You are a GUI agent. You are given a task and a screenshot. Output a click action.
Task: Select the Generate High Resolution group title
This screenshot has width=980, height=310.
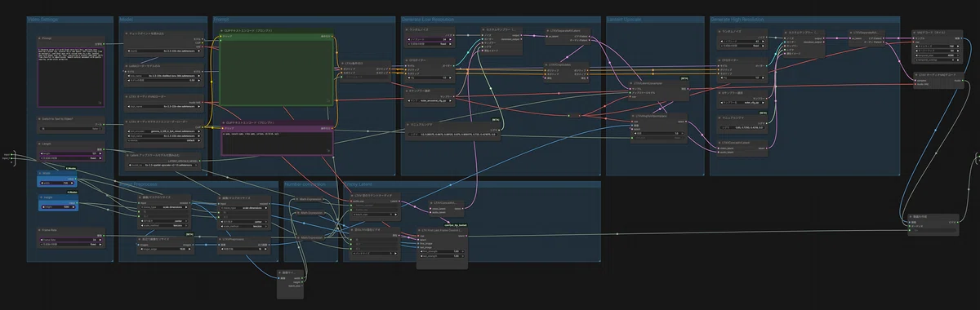coord(737,19)
